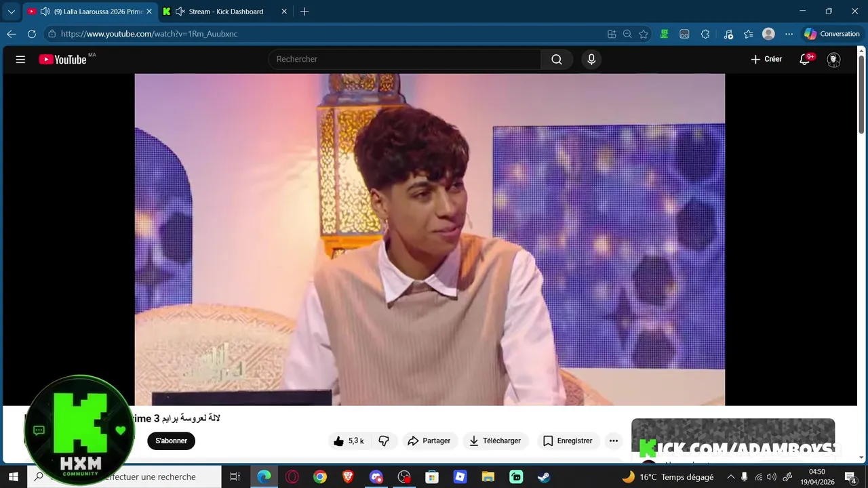Open YouTube notifications bell

pyautogui.click(x=805, y=59)
